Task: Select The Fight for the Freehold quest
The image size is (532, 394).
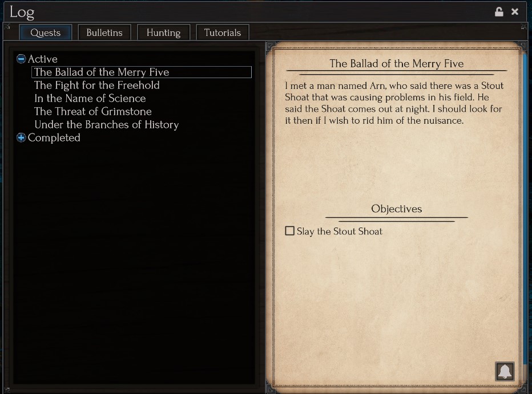Action: (97, 86)
